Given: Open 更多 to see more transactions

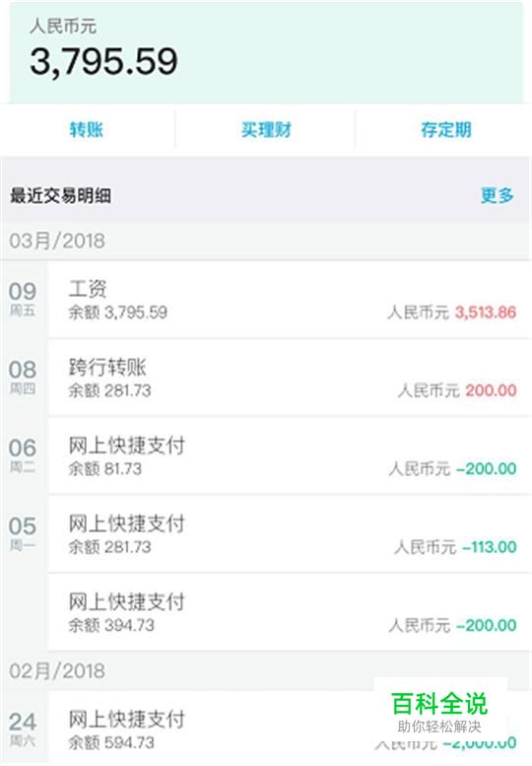Looking at the screenshot, I should pos(497,195).
